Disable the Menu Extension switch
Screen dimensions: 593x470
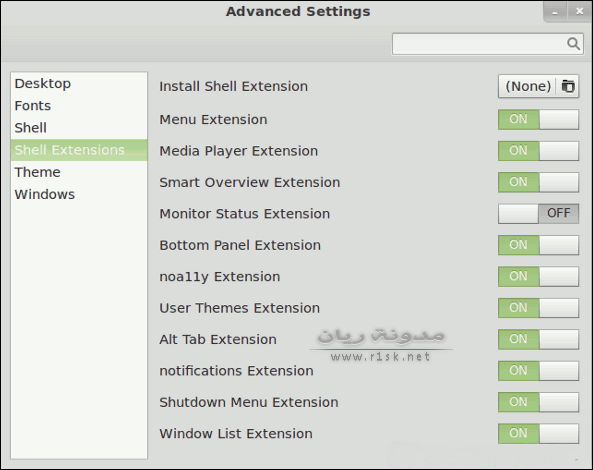[x=538, y=119]
